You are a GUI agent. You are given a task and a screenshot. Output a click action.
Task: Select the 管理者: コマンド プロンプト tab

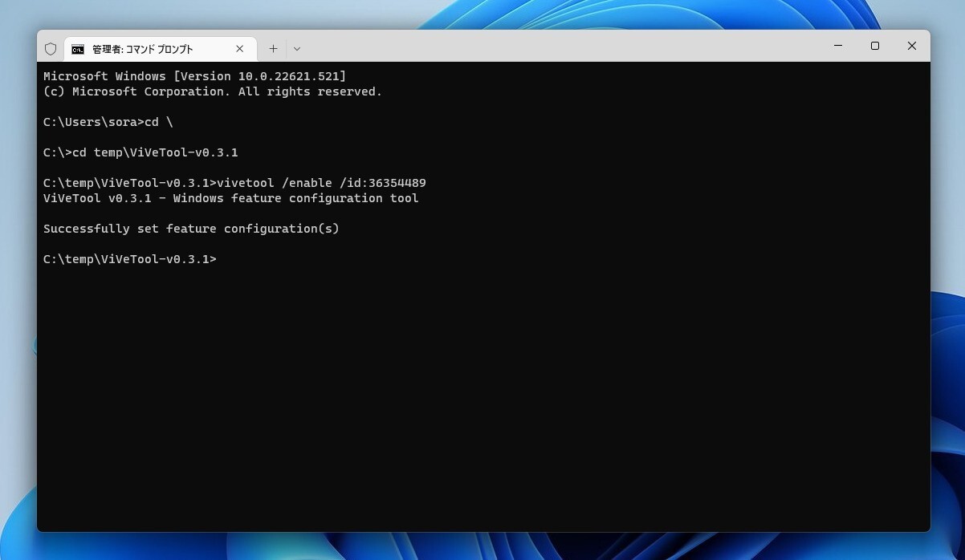[160, 49]
